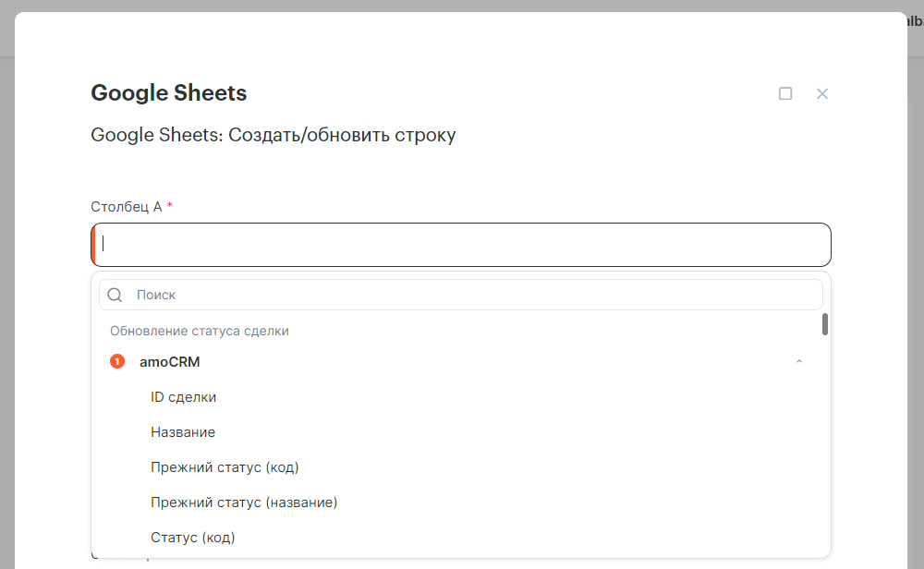The width and height of the screenshot is (924, 569).
Task: Expand the Google Sheets dialog to fullscreen
Action: 785,93
